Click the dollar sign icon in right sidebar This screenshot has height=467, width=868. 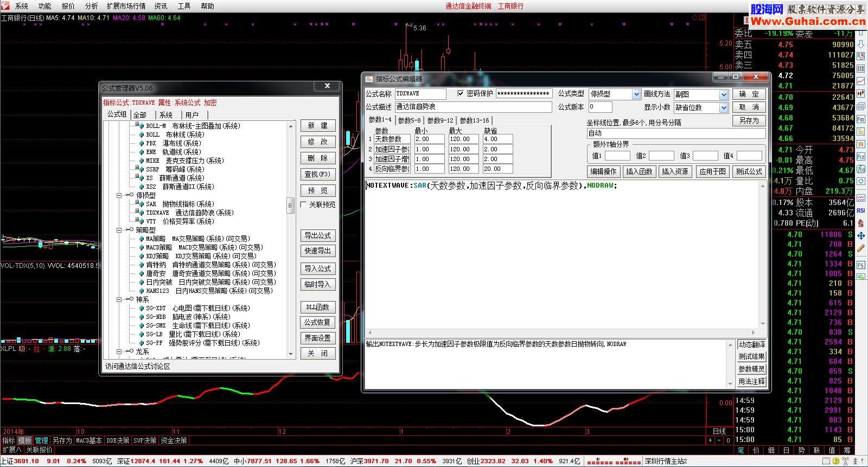pos(861,223)
